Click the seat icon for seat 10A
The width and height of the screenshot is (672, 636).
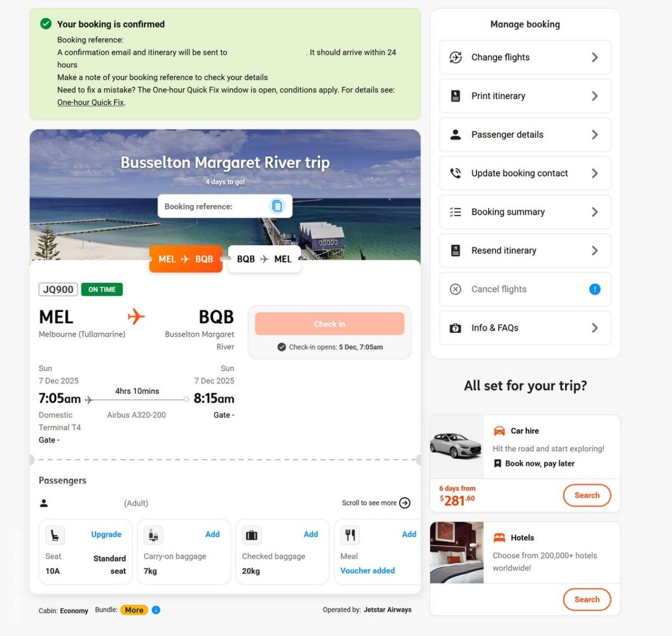click(55, 535)
